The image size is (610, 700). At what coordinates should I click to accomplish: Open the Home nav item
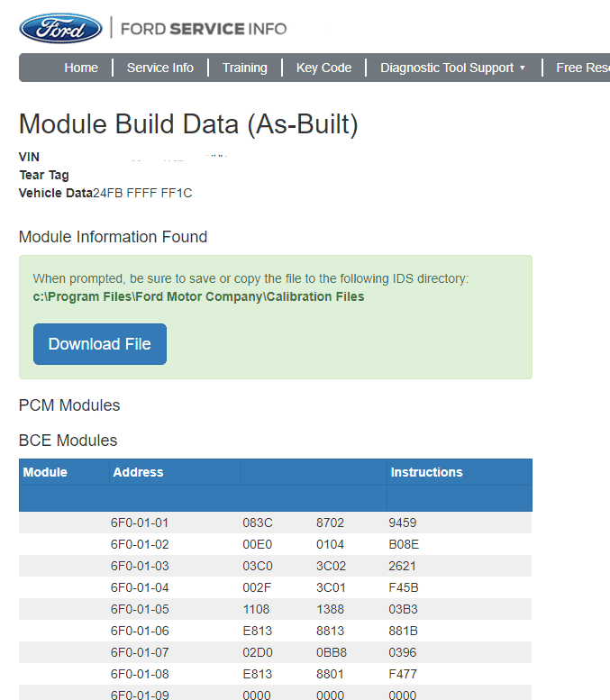click(x=81, y=68)
